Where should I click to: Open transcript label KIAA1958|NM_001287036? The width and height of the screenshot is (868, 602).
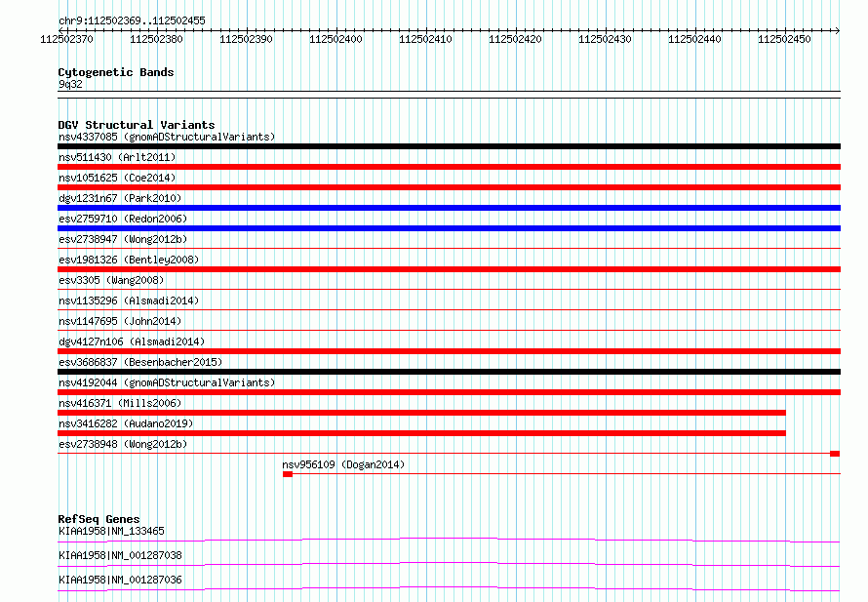(120, 580)
